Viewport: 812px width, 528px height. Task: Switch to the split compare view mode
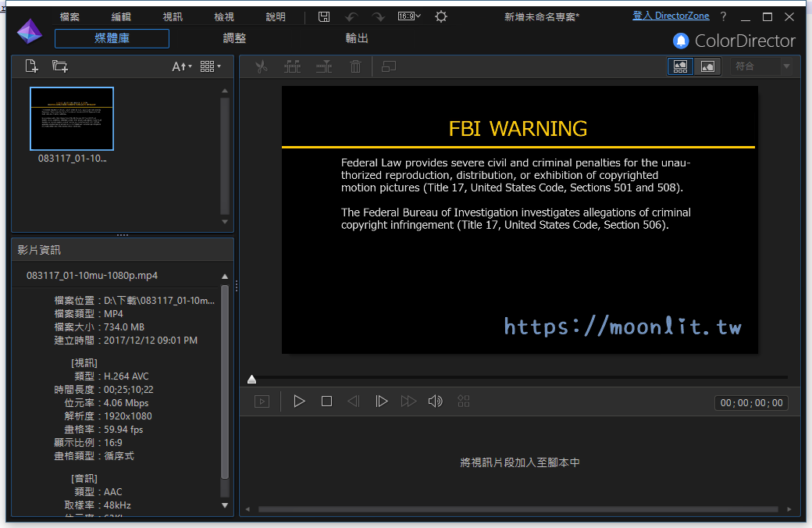click(680, 67)
